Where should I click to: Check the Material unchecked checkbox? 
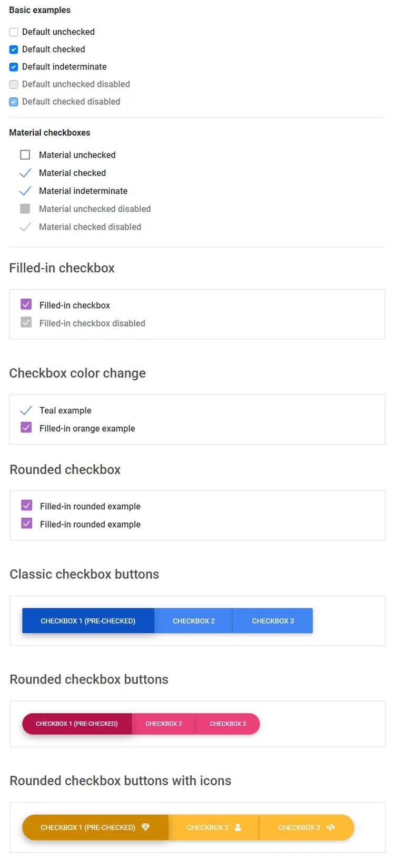point(25,154)
